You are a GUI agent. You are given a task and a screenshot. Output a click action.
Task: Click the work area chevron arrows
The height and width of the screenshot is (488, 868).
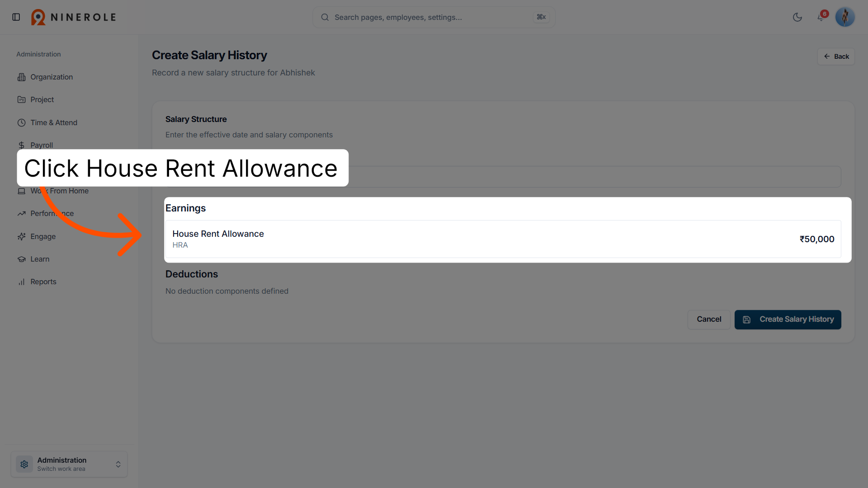pos(118,464)
